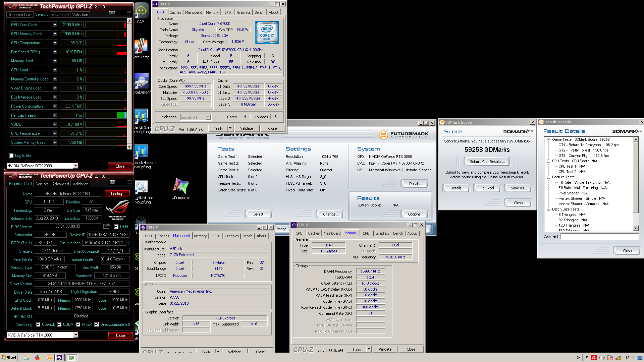Collapse the Game Tests tree node
The image size is (644, 362).
point(549,139)
